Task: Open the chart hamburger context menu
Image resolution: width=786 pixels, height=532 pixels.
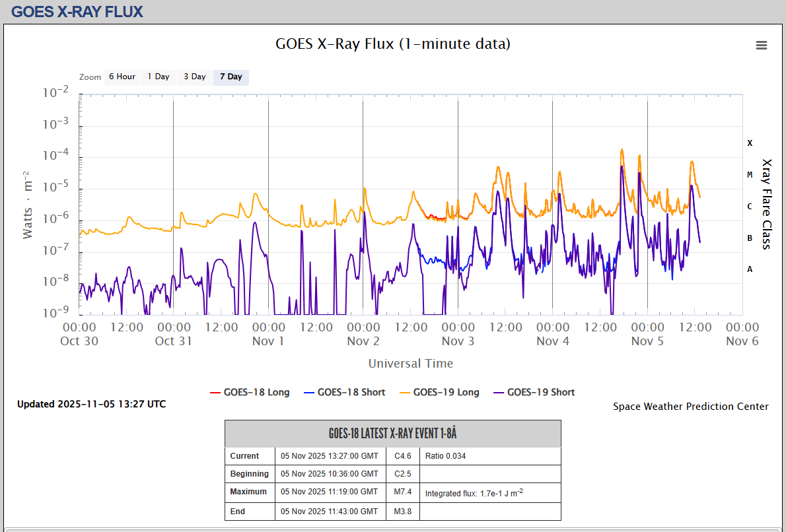Action: pos(762,45)
